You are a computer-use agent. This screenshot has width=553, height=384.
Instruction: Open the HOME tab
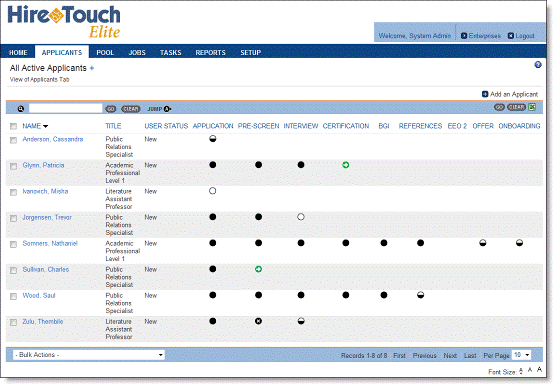(x=18, y=53)
